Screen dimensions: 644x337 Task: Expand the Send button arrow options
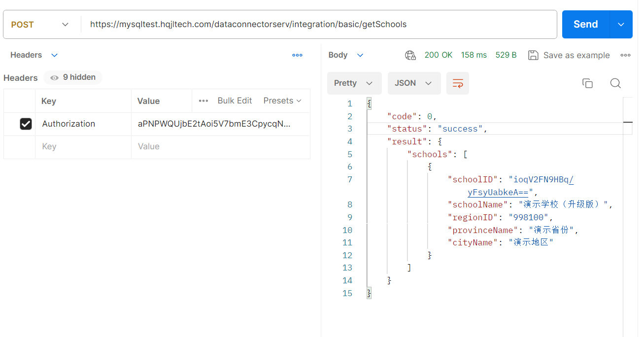(621, 25)
